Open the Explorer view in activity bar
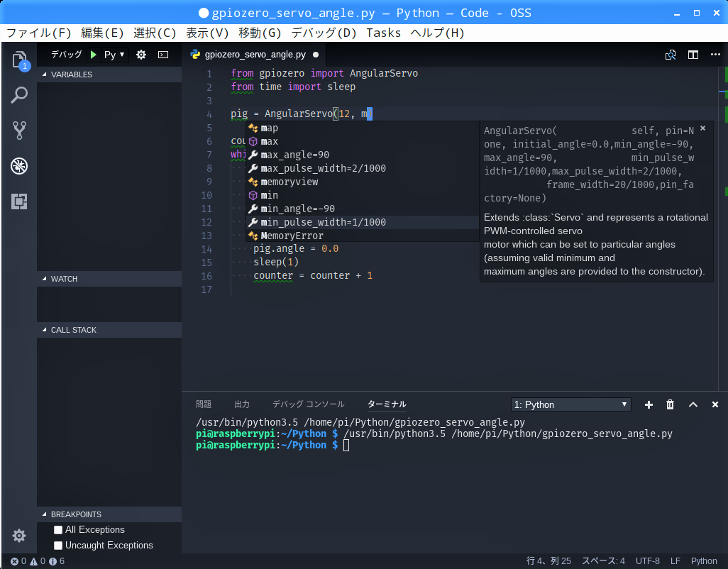 (x=19, y=60)
